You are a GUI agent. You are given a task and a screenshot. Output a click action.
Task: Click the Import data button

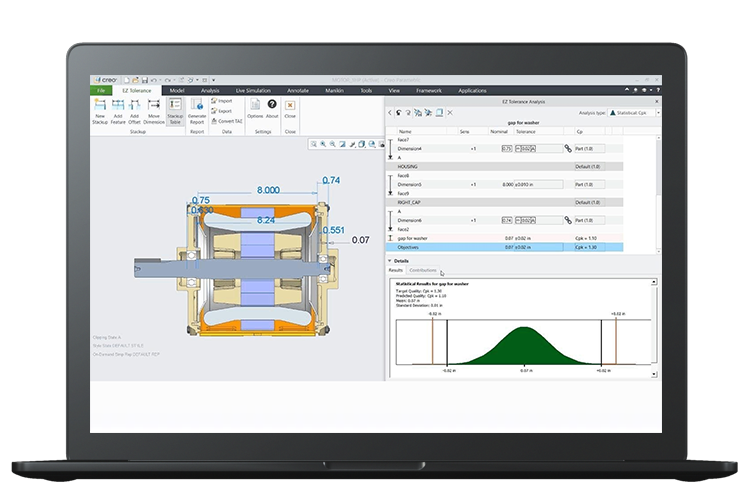pos(224,101)
